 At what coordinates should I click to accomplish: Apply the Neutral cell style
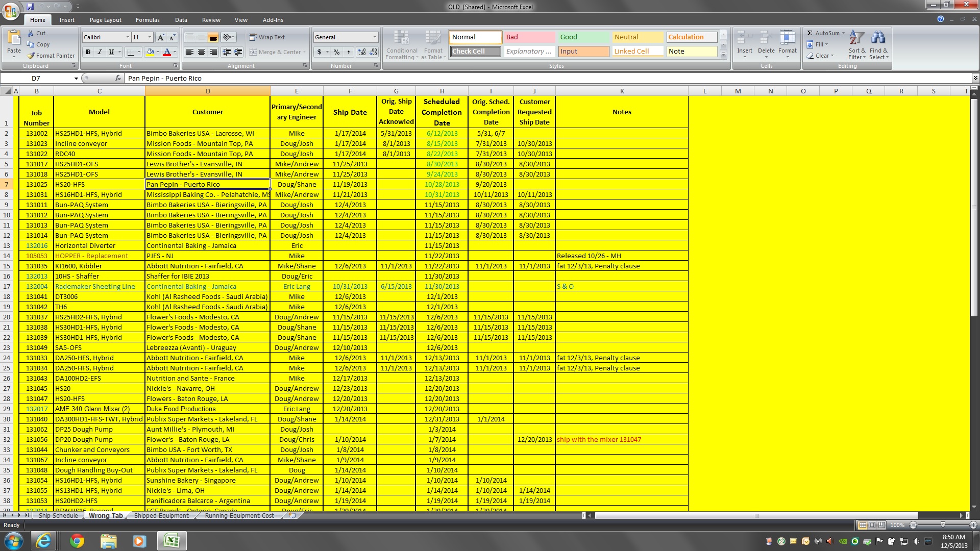click(x=638, y=37)
